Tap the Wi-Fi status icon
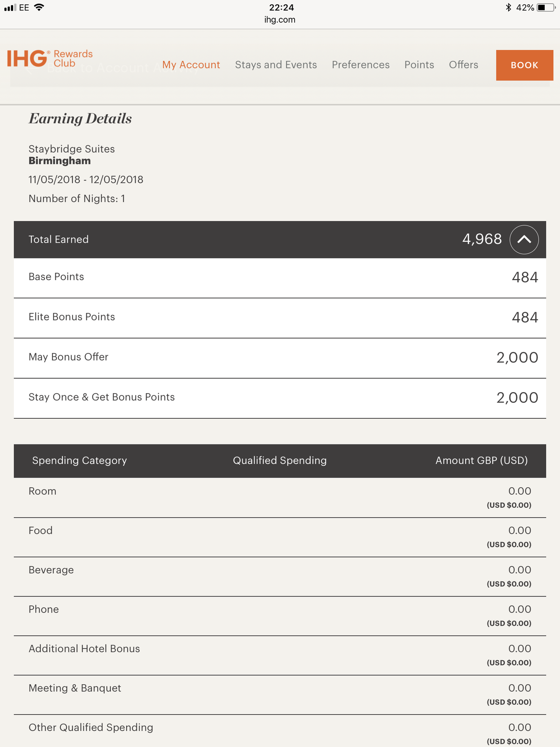 click(x=39, y=7)
